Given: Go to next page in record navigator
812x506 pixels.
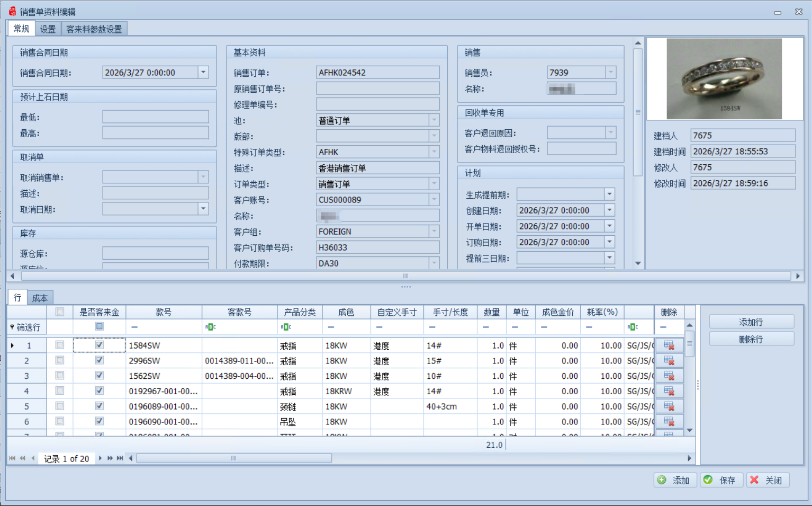Looking at the screenshot, I should click(110, 458).
